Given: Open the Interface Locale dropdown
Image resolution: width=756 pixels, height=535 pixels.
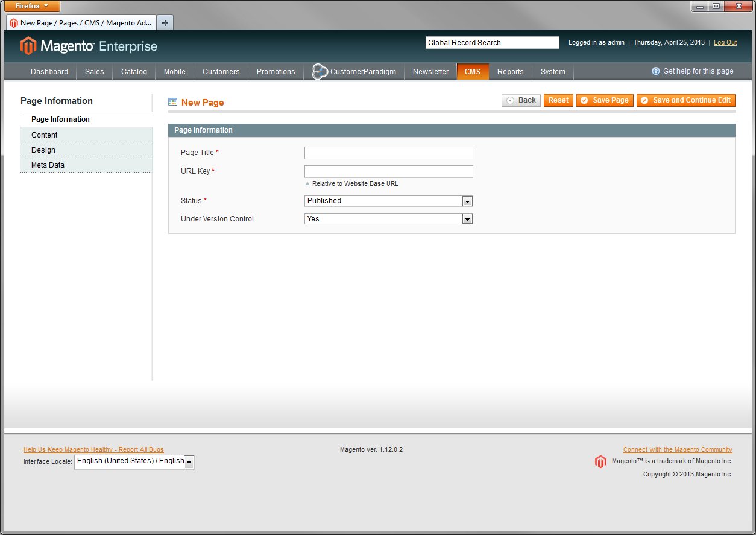Looking at the screenshot, I should pyautogui.click(x=134, y=462).
